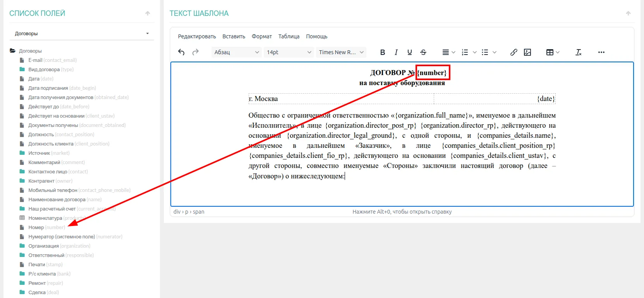Click the Redo arrow icon
The width and height of the screenshot is (644, 298).
coord(196,52)
